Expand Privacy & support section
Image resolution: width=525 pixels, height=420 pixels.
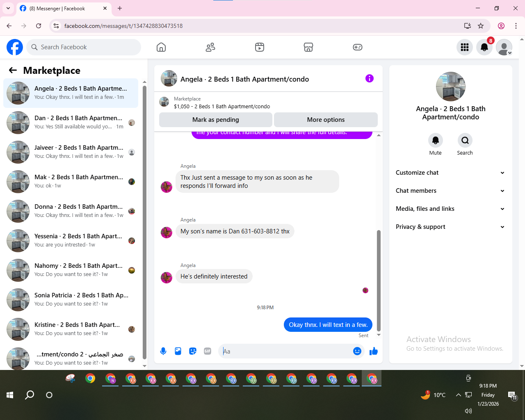pyautogui.click(x=450, y=227)
